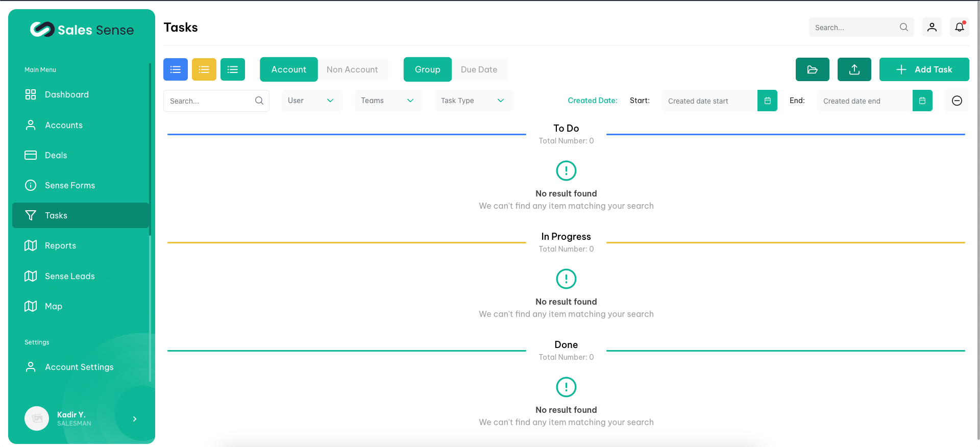Open Account Settings link in sidebar
This screenshot has width=980, height=447.
point(79,367)
